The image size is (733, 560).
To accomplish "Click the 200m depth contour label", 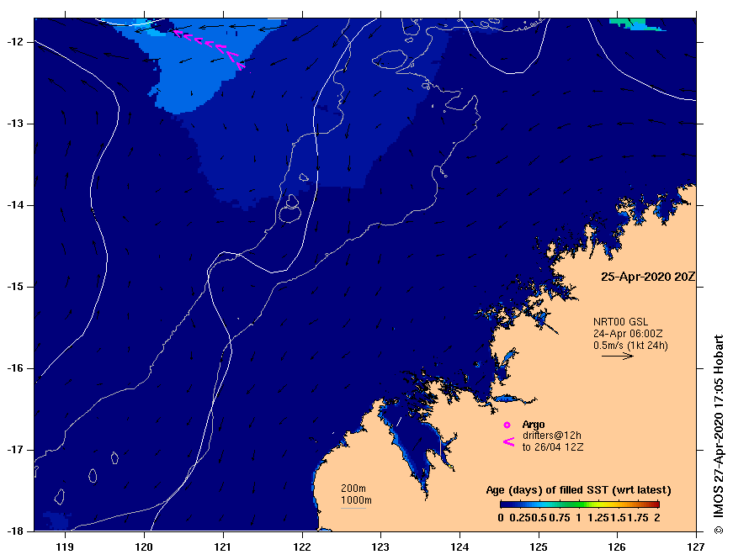I will (353, 488).
